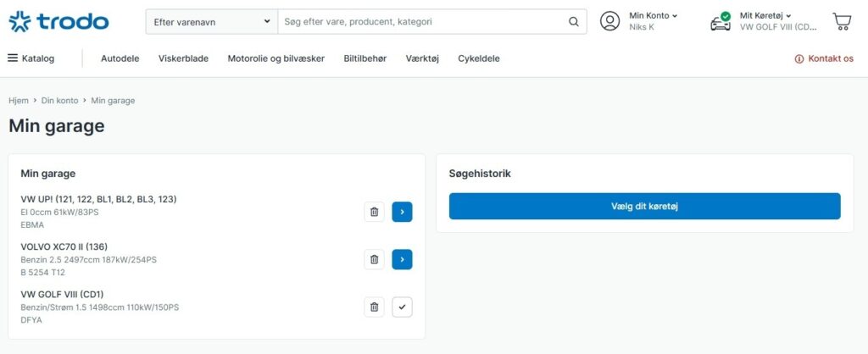Click the trodo logo
868x354 pixels.
tap(58, 22)
